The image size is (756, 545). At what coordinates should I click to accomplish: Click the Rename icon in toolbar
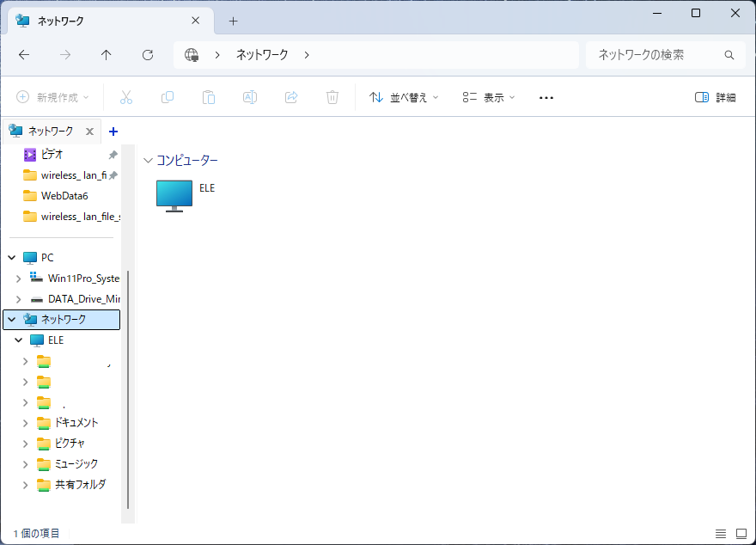point(250,97)
